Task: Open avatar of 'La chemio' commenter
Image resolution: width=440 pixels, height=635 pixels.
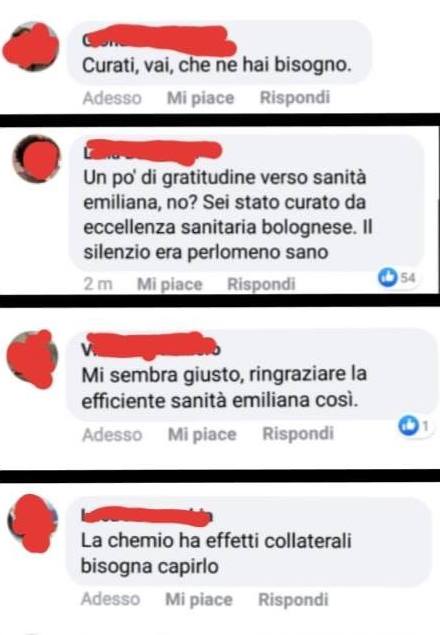Action: (33, 523)
